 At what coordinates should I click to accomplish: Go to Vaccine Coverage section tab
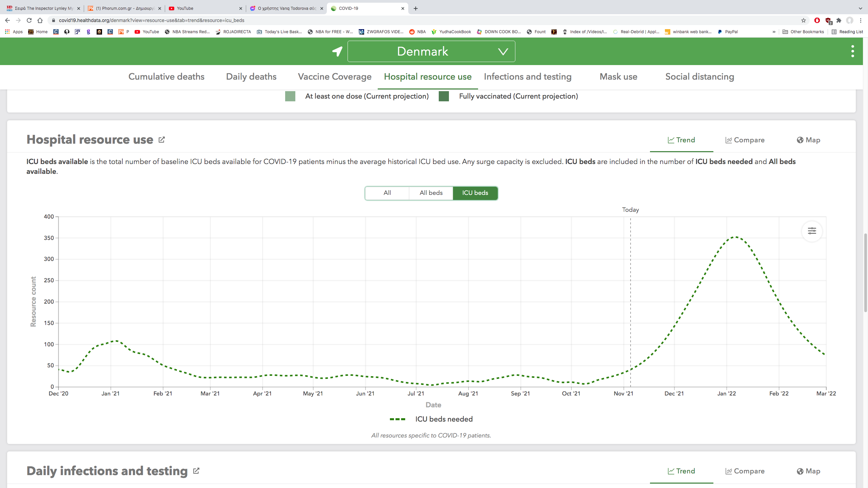334,77
